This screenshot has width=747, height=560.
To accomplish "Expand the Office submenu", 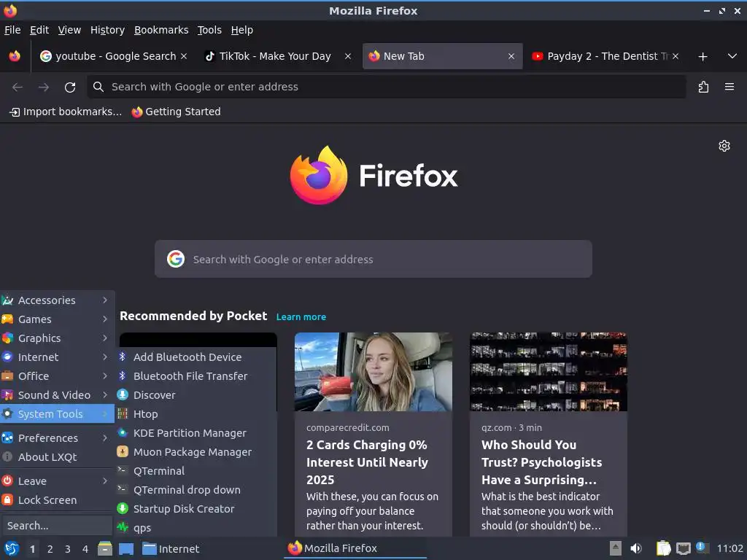I will (57, 376).
